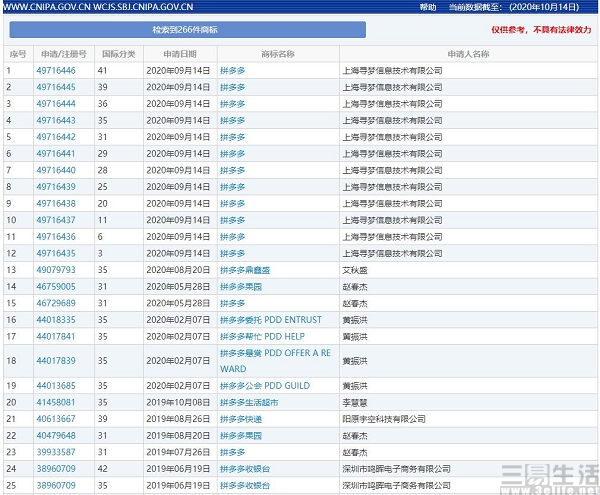Screen dimensions: 600x495
Task: Select applicant 李慧慧 in row 20
Action: coord(355,402)
